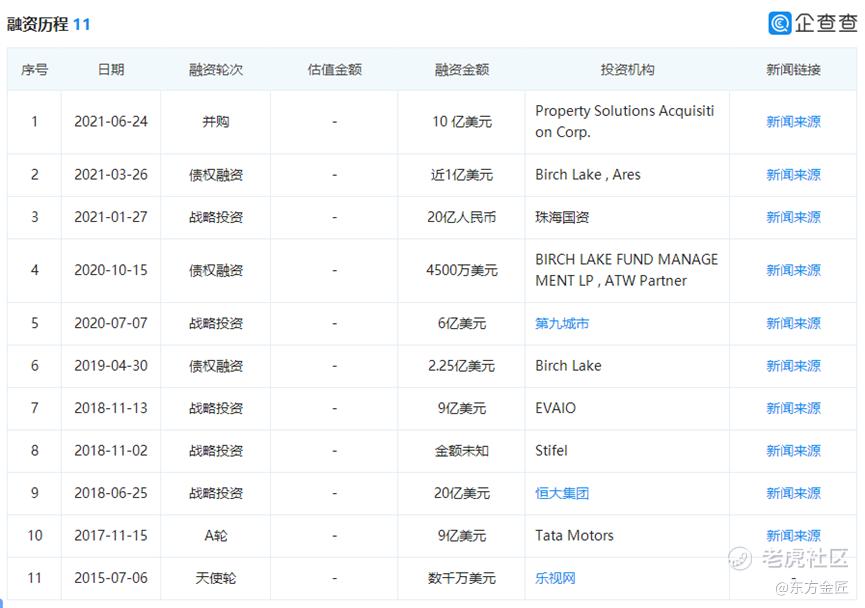Click the 融资历程 section heading
This screenshot has width=865, height=608.
coord(38,24)
